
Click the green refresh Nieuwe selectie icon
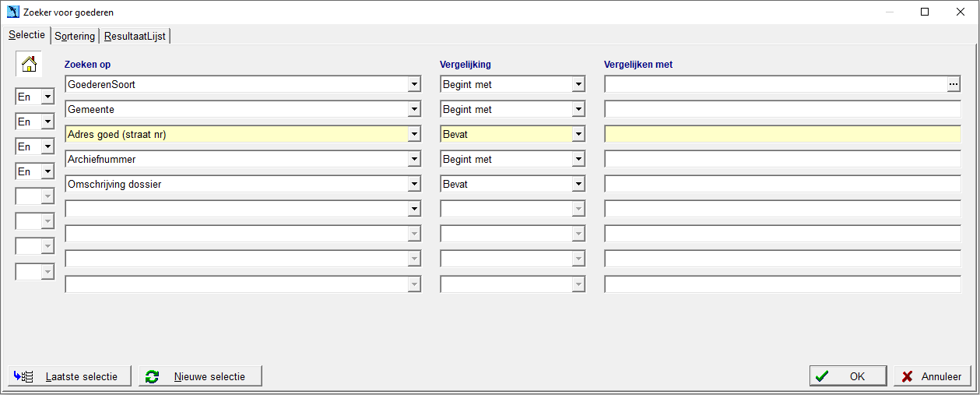point(153,376)
